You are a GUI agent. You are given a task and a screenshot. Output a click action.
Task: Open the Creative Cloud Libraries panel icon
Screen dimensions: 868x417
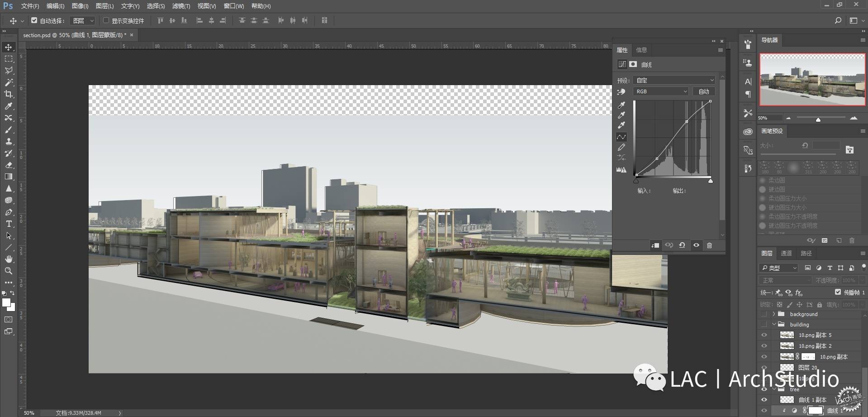pyautogui.click(x=748, y=132)
